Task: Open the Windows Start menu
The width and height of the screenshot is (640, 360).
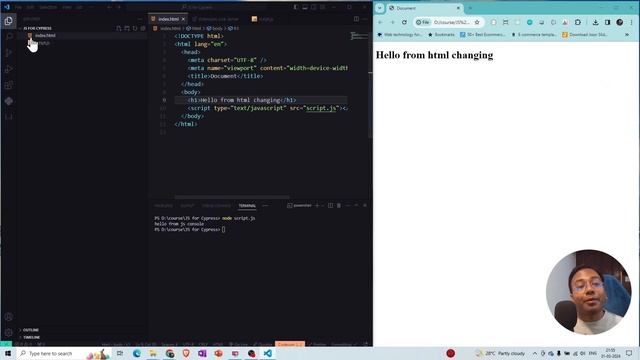Action: [8, 353]
